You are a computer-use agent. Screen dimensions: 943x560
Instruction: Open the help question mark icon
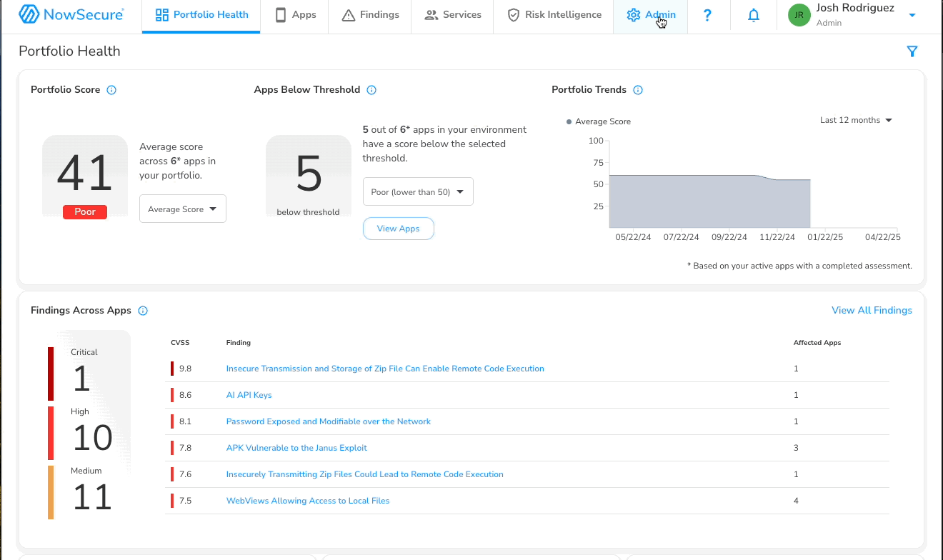[x=707, y=15]
